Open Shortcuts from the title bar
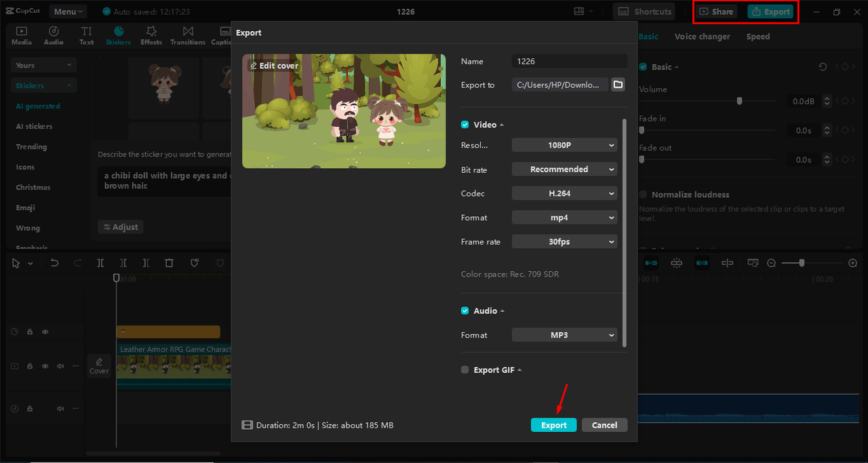Screen dimensions: 868x463 (644, 12)
